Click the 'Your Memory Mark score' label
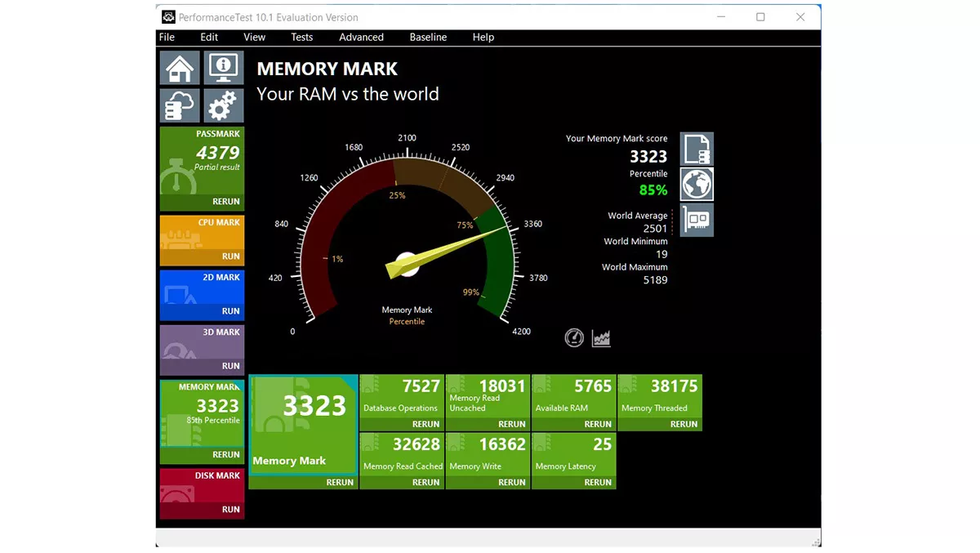Screen dimensions: 980x553 [617, 138]
